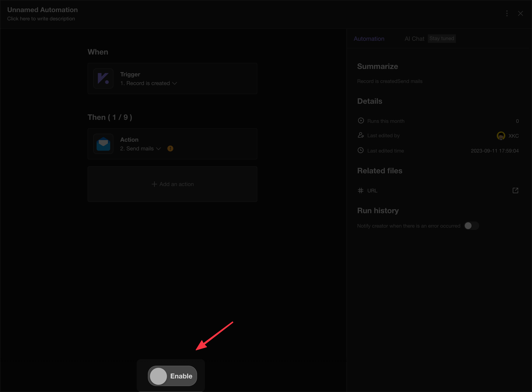Screen dimensions: 532x392
Task: Click the Last edited time clock icon
Action: coord(361,150)
